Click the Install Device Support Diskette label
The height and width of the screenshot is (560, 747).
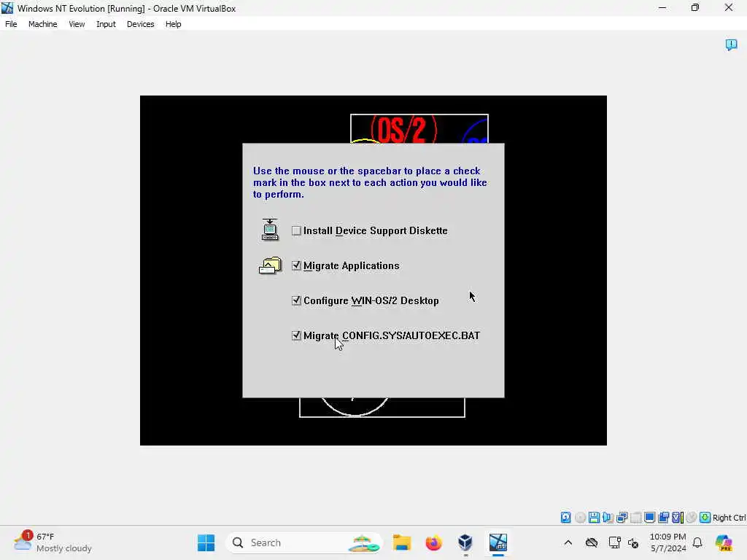tap(376, 230)
